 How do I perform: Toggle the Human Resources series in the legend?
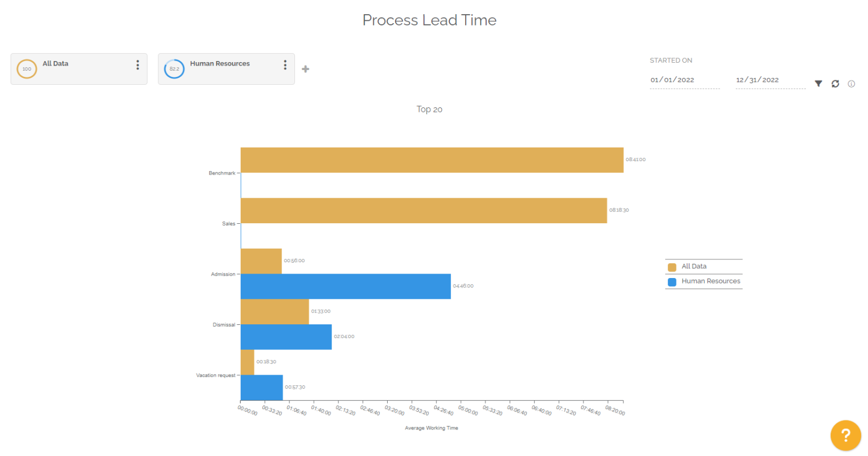(x=710, y=281)
